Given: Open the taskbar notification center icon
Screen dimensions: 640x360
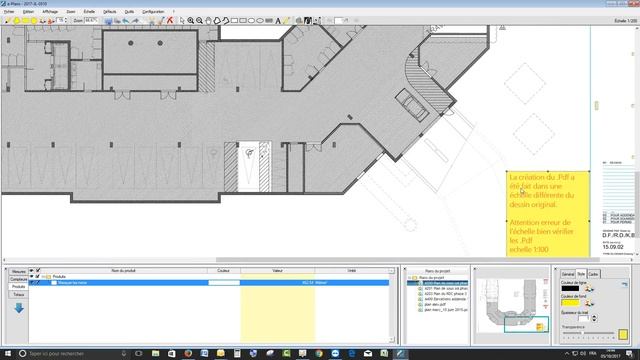Looking at the screenshot, I should click(x=629, y=353).
